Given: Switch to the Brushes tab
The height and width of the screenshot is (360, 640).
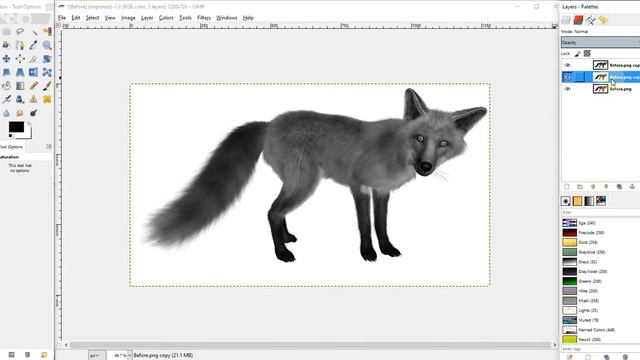Looking at the screenshot, I should 566,201.
